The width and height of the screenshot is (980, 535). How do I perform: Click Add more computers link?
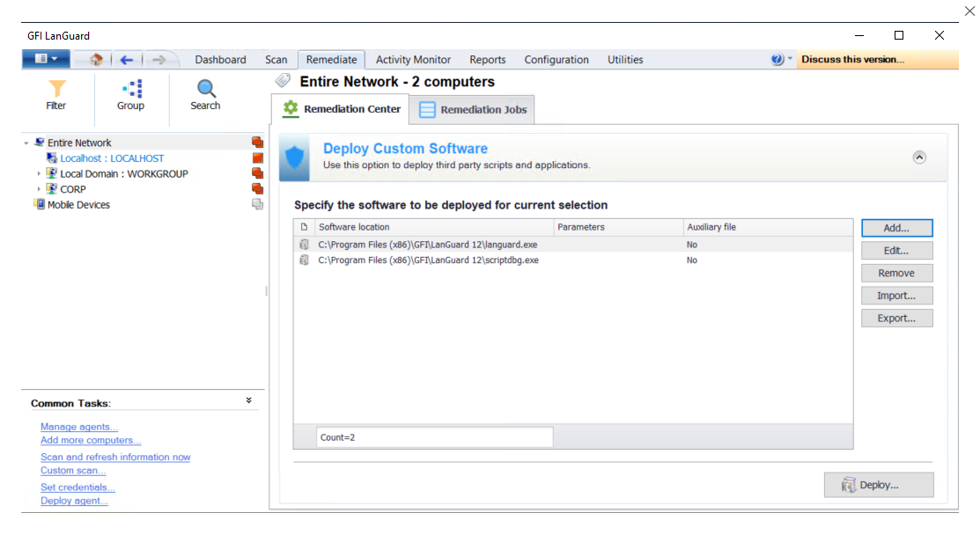(x=91, y=440)
